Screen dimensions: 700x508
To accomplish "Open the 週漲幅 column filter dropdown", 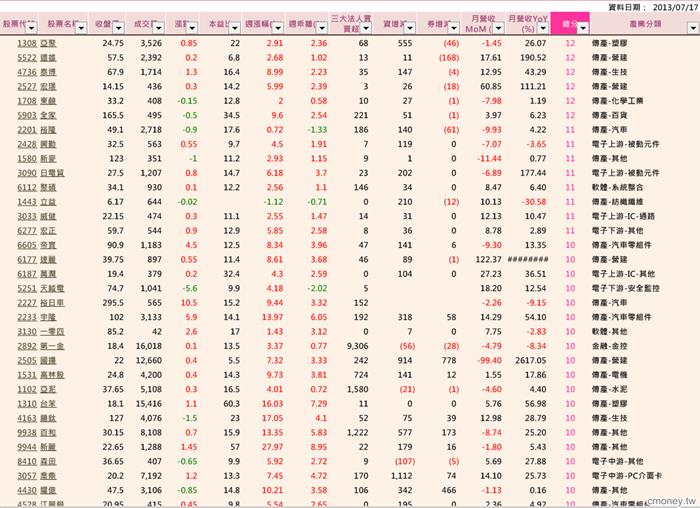I will (278, 28).
